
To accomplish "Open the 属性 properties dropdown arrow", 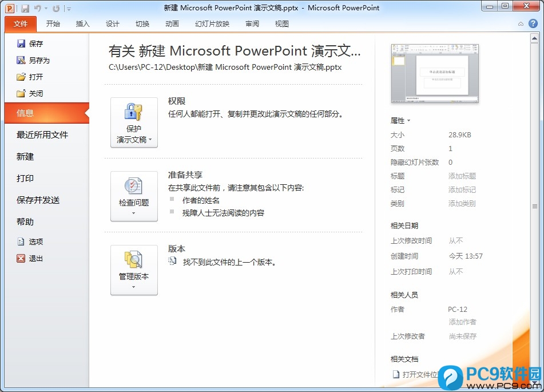I will [408, 121].
